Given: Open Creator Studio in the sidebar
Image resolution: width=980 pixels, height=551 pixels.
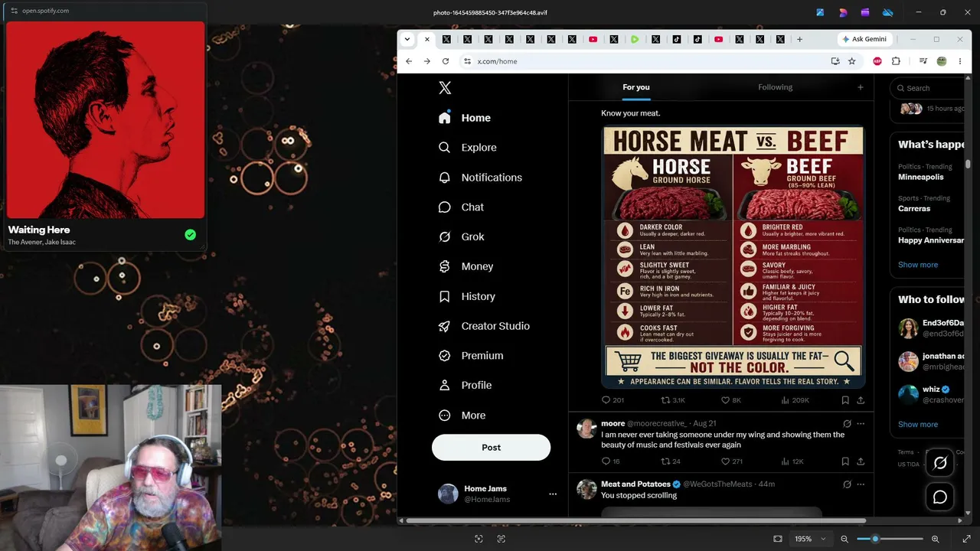Looking at the screenshot, I should point(484,326).
